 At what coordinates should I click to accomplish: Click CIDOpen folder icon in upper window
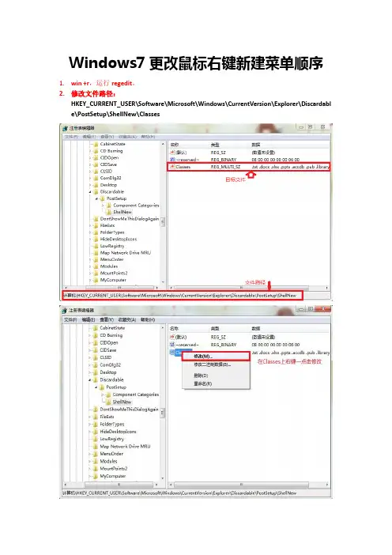(96, 157)
